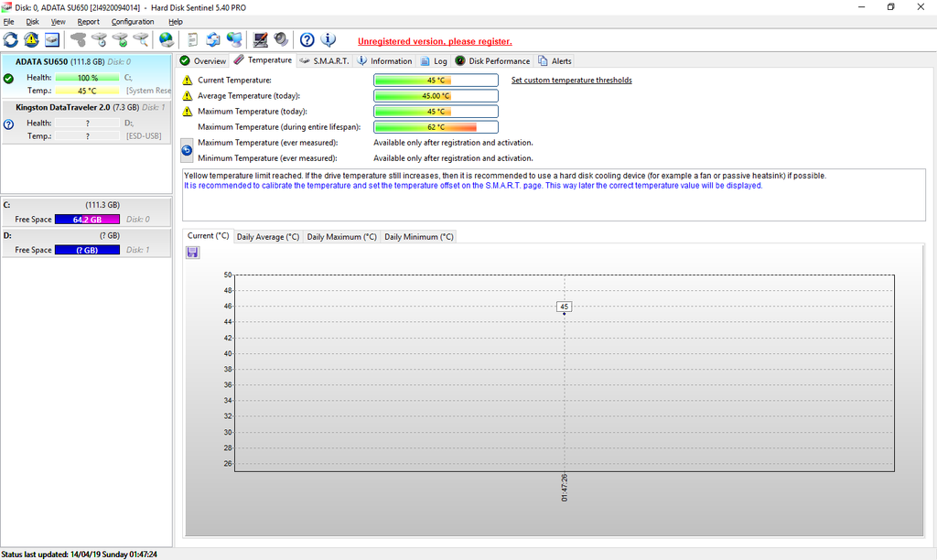The image size is (937, 560).
Task: Click the networked computers toolbar icon
Action: click(x=235, y=39)
